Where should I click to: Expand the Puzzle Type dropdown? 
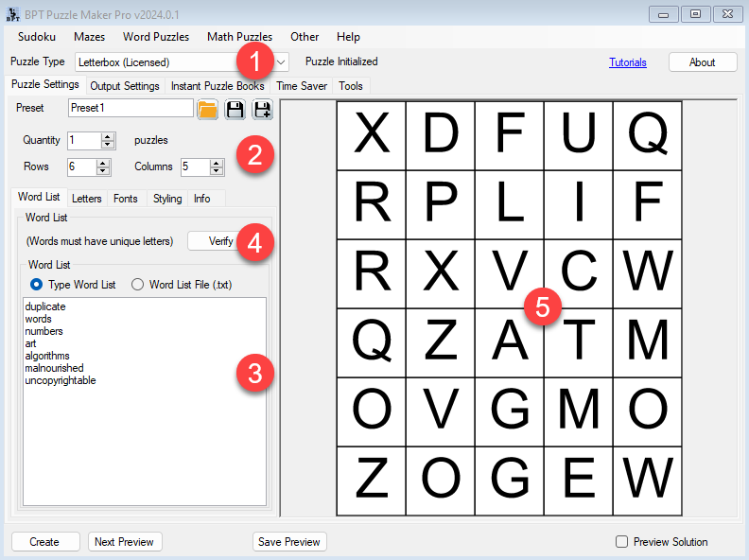pos(282,62)
